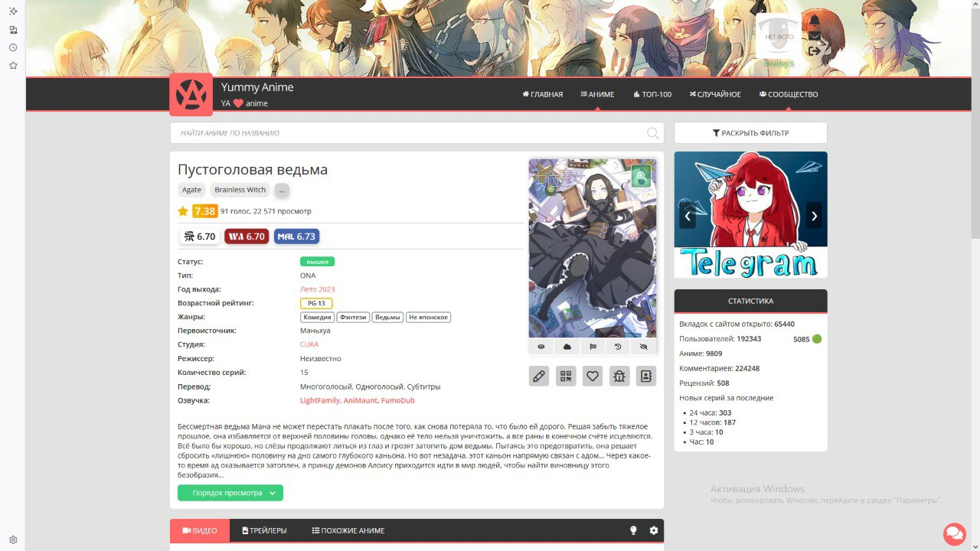980x551 pixels.
Task: Add anime to favorites with heart button
Action: [593, 376]
